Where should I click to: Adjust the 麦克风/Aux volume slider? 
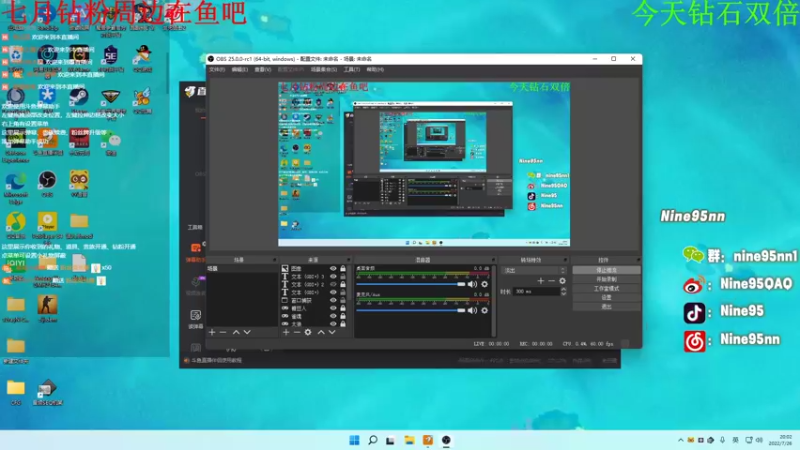(x=411, y=310)
